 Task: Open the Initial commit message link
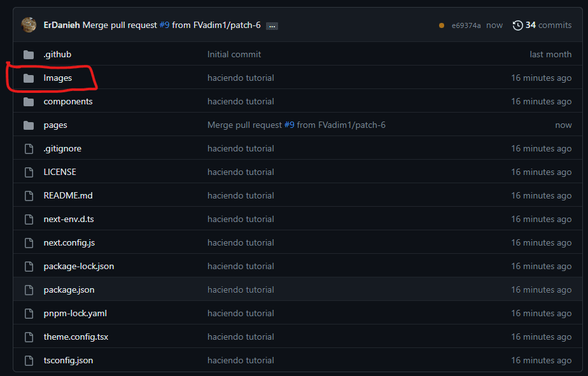point(234,55)
